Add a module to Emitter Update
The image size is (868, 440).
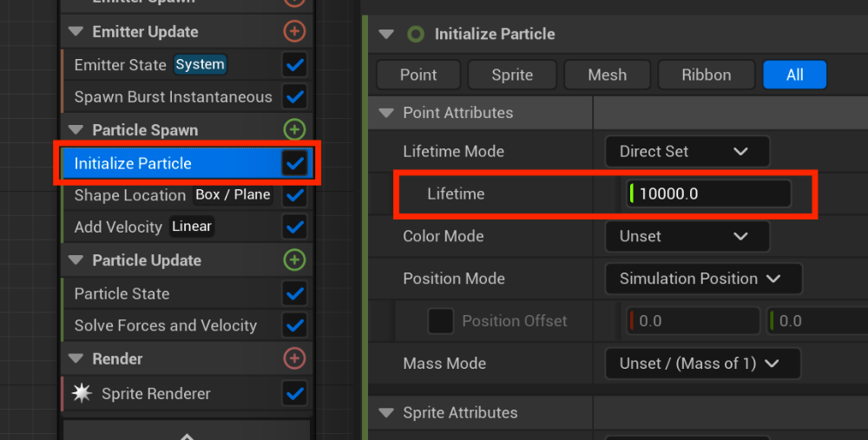point(295,31)
